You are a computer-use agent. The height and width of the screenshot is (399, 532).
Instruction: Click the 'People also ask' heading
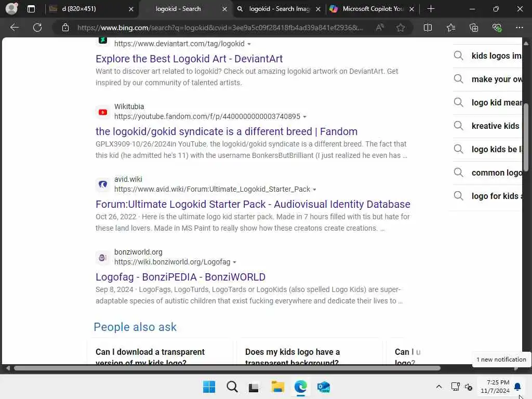tap(135, 327)
